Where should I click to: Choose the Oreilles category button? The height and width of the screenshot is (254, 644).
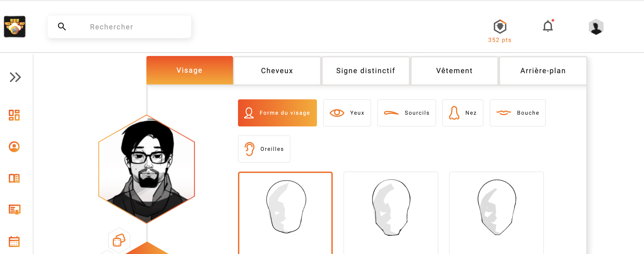264,149
